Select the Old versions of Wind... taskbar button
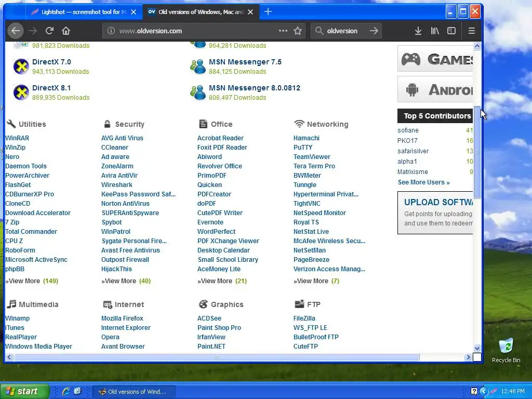532x399 pixels. pos(133,392)
